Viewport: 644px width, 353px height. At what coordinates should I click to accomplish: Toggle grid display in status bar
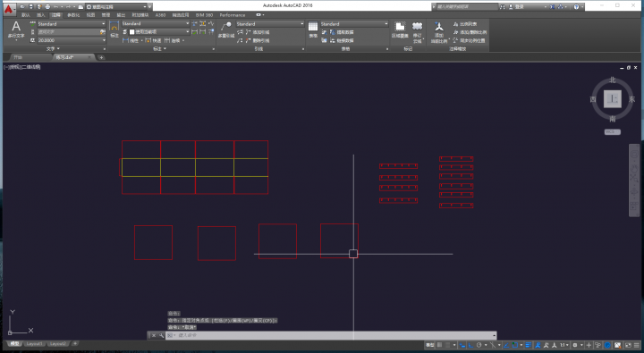click(x=440, y=345)
